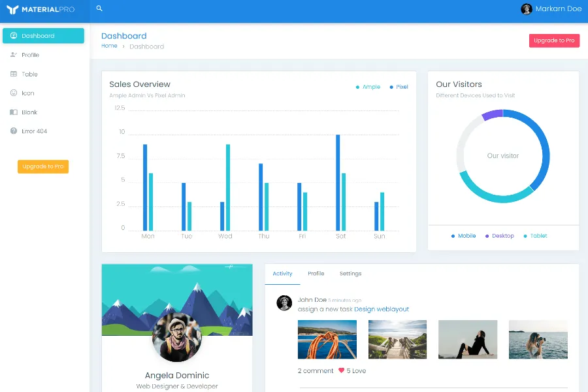Open the Settings tab
588x392 pixels.
pyautogui.click(x=350, y=274)
